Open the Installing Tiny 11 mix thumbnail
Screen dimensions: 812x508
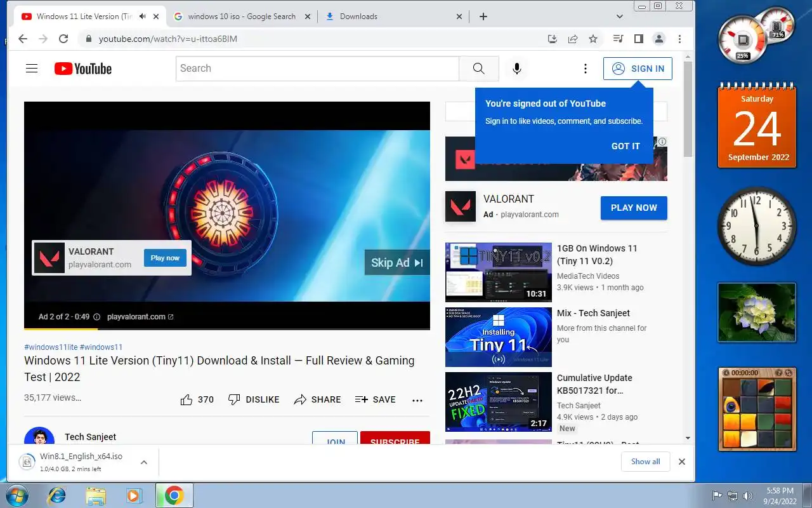pyautogui.click(x=499, y=337)
